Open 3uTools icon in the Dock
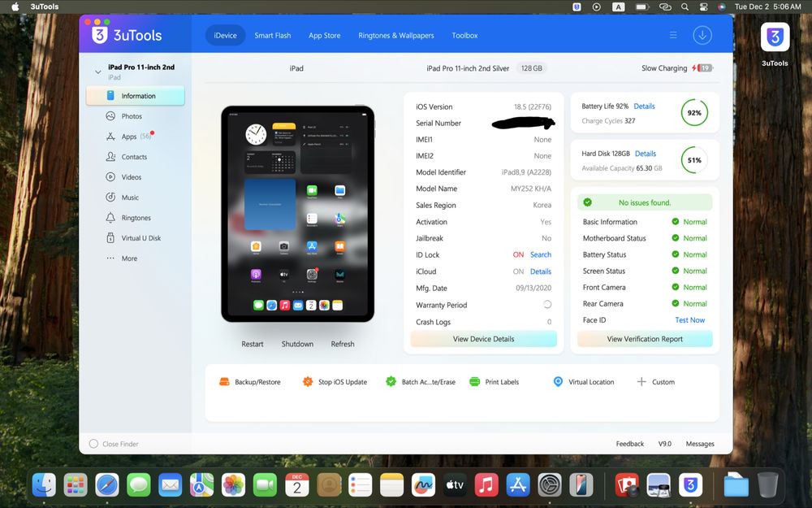 pos(689,486)
